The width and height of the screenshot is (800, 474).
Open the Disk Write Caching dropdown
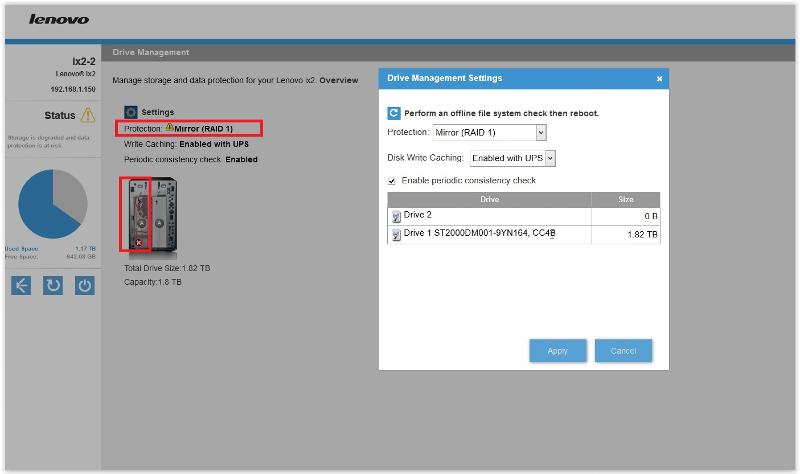pos(513,158)
